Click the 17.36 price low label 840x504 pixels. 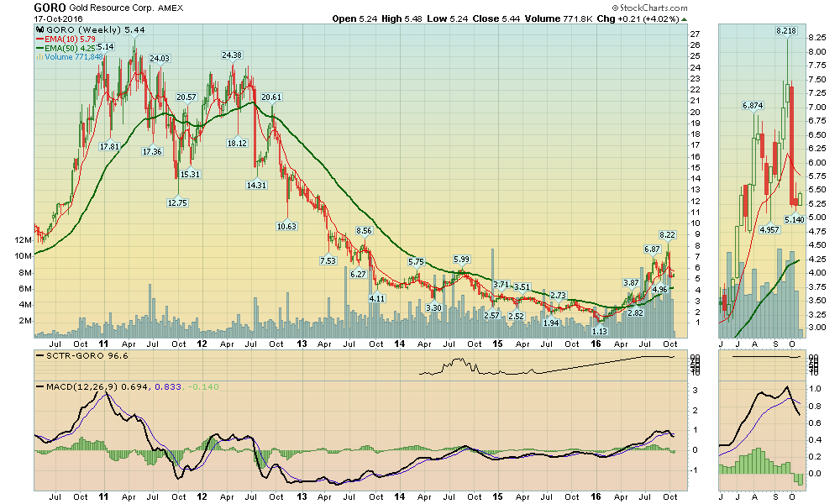(x=152, y=151)
